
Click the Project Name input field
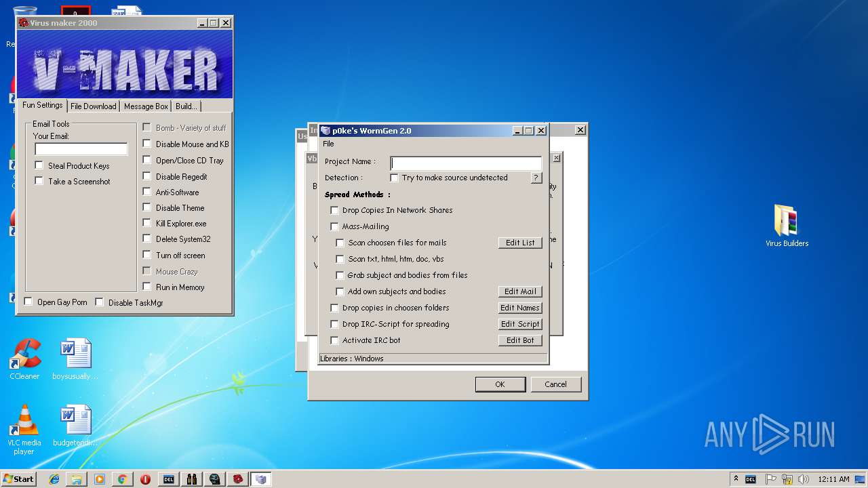click(466, 163)
